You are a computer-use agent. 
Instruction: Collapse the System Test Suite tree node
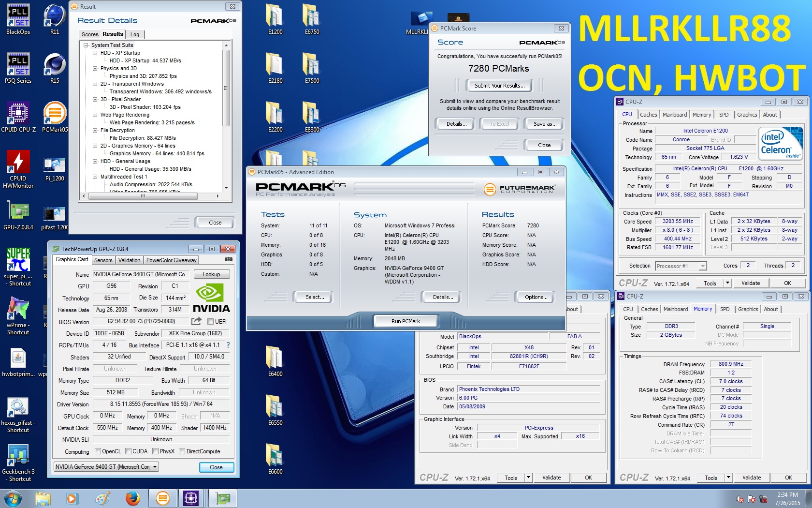pyautogui.click(x=86, y=45)
